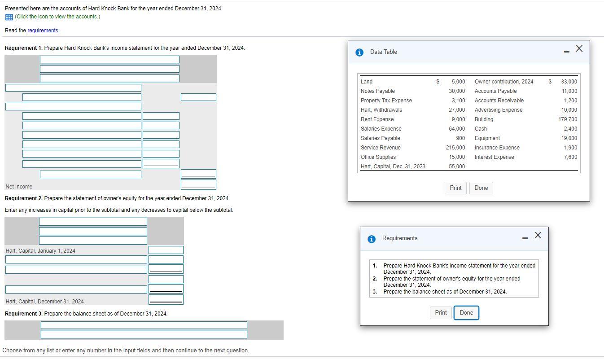604x364 pixels.
Task: Print the Requirements list
Action: point(441,313)
